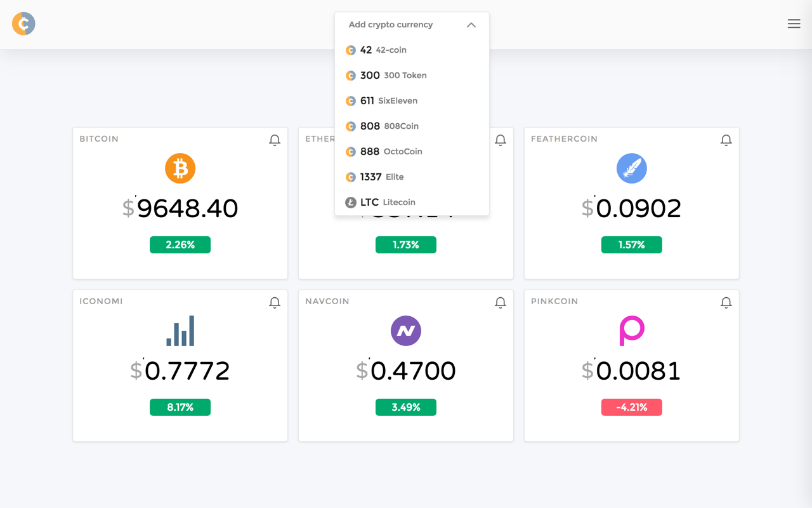Click the app logo in header
Image resolution: width=812 pixels, height=508 pixels.
coord(23,24)
